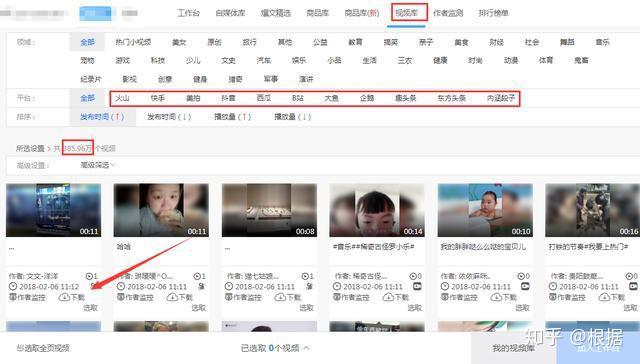This screenshot has height=364, width=640.
Task: Expand the 已选取 0个视频 panel arrow
Action: 307,348
